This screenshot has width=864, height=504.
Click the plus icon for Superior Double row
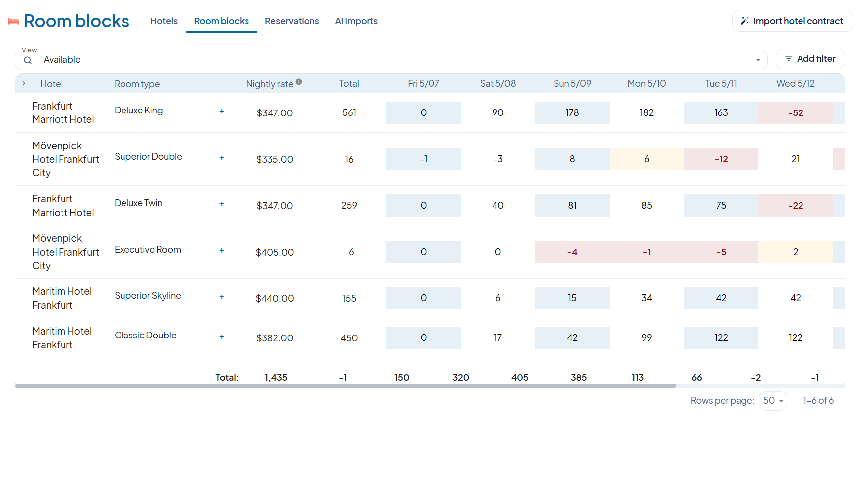[x=222, y=158]
